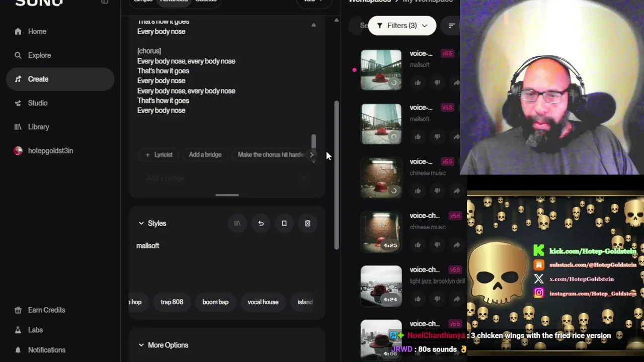Image resolution: width=644 pixels, height=362 pixels.
Task: Like the light jazz brooklyn drill track
Action: [x=418, y=299]
